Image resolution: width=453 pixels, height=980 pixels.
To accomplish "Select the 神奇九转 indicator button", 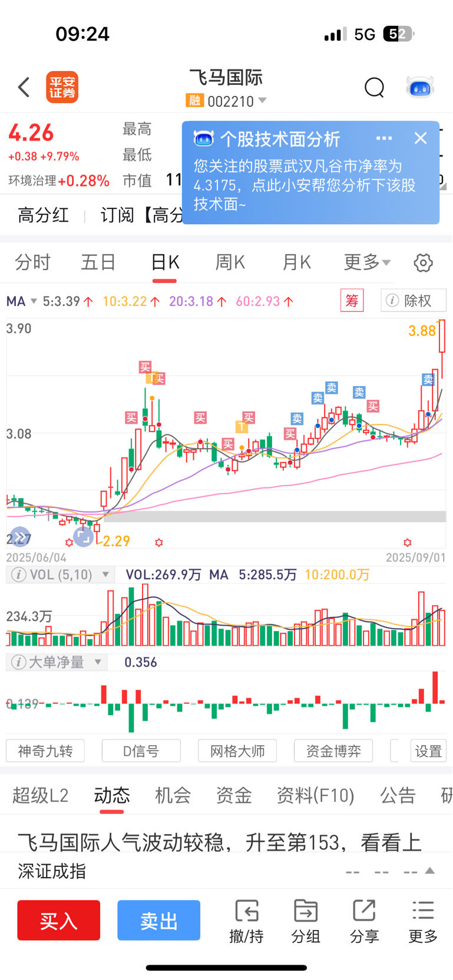I will (45, 751).
